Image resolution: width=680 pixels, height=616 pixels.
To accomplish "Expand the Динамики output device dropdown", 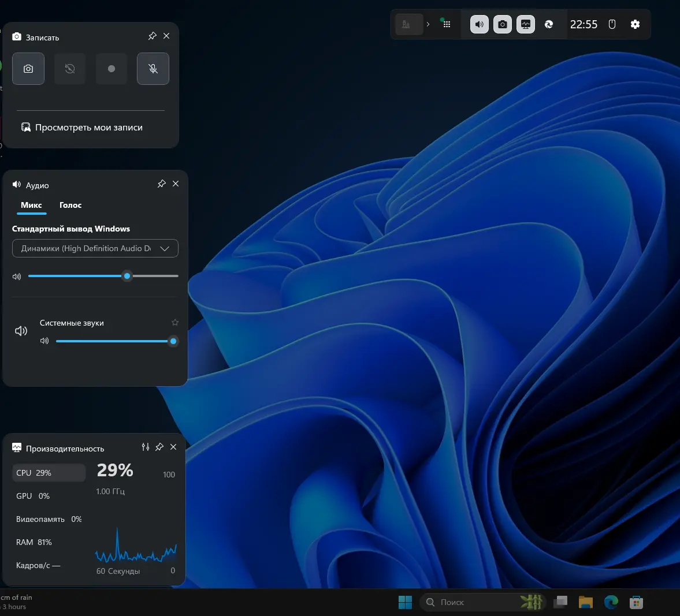I will [165, 249].
